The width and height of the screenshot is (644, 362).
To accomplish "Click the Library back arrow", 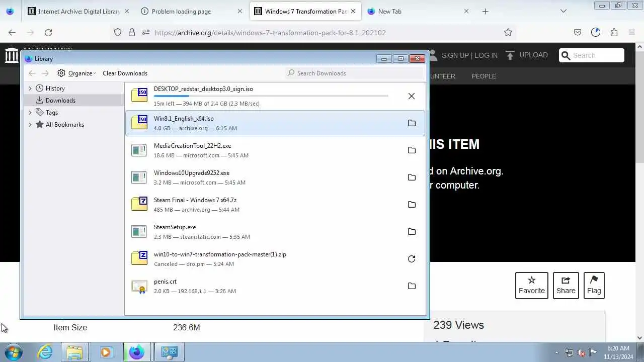I will coord(32,73).
